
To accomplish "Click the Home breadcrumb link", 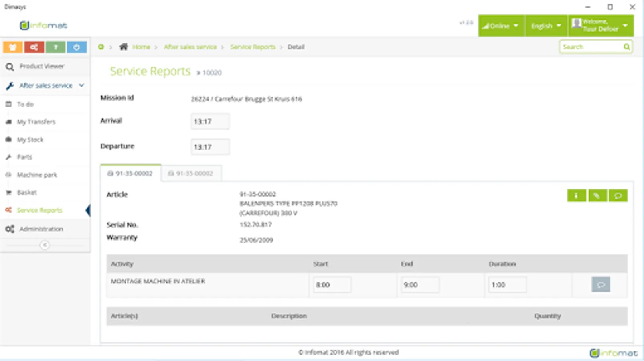I will tap(141, 47).
